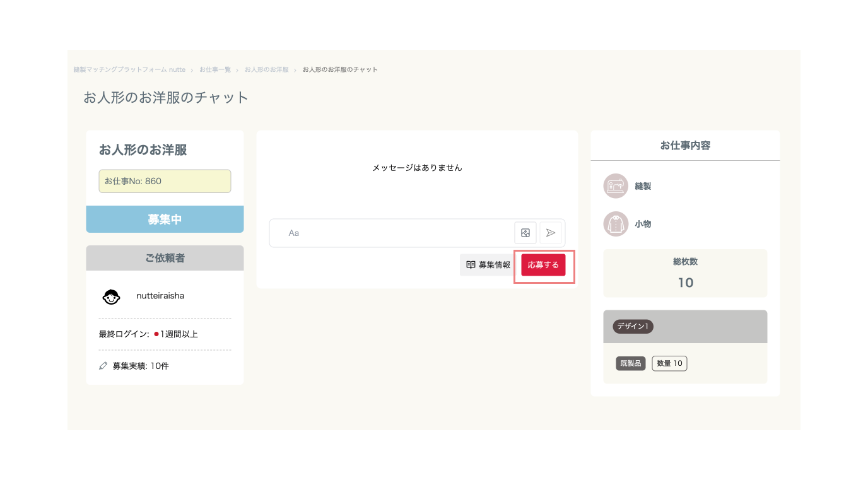Image resolution: width=868 pixels, height=480 pixels.
Task: Click the send message paper-plane icon
Action: pos(551,233)
